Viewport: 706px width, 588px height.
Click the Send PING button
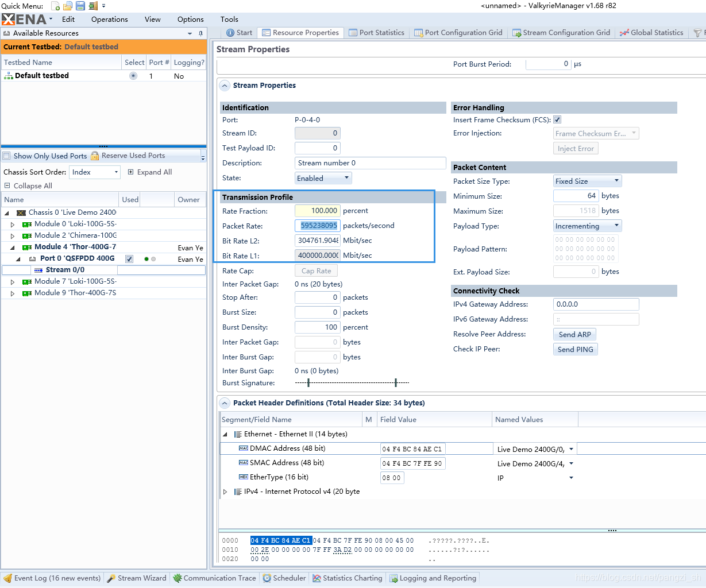point(576,349)
